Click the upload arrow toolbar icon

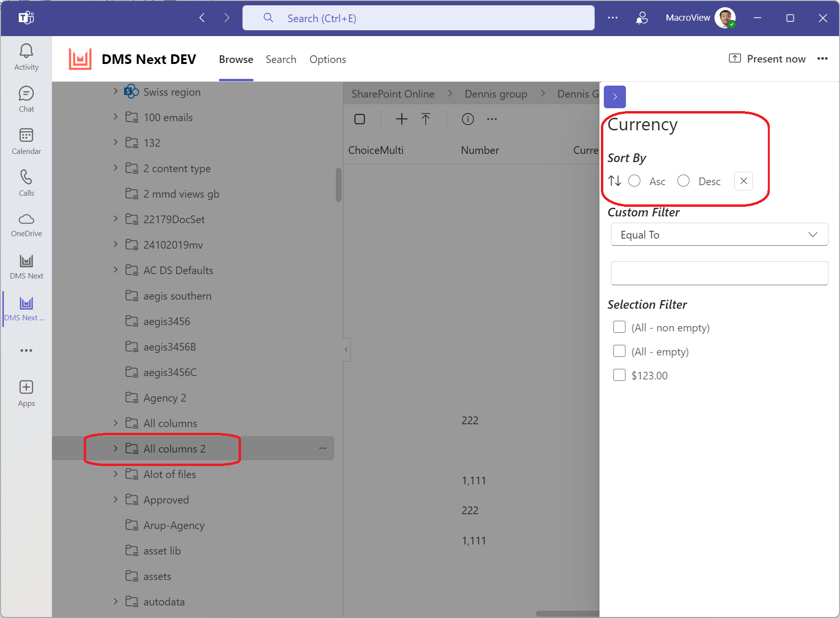point(426,119)
